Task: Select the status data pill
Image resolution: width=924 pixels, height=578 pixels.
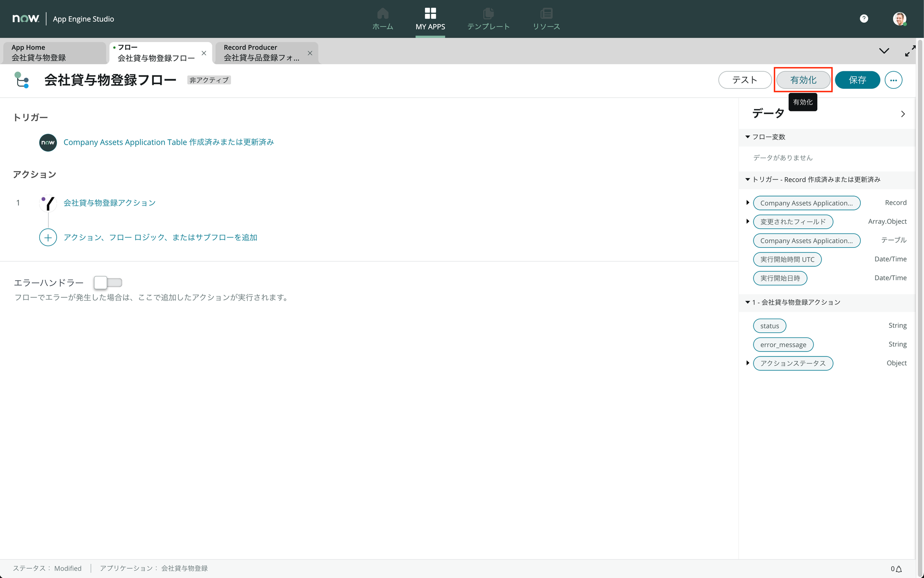Action: [770, 326]
